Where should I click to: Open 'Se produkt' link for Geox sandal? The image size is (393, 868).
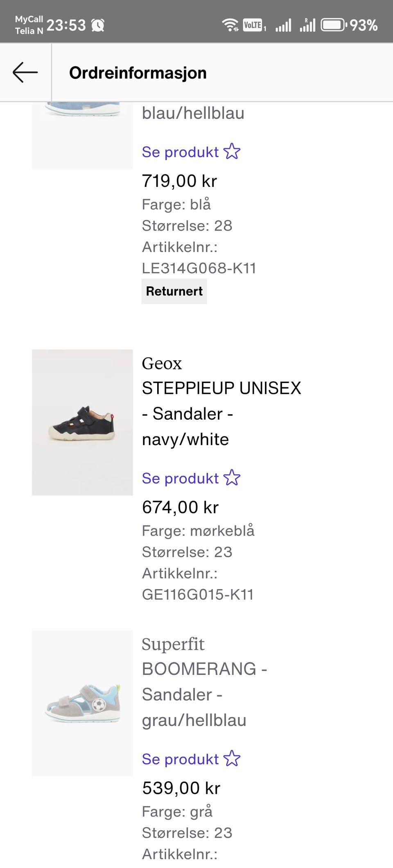[180, 478]
